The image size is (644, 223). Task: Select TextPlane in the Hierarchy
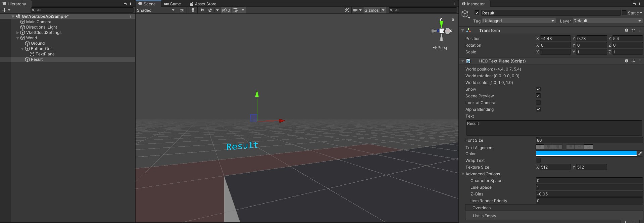pos(45,54)
